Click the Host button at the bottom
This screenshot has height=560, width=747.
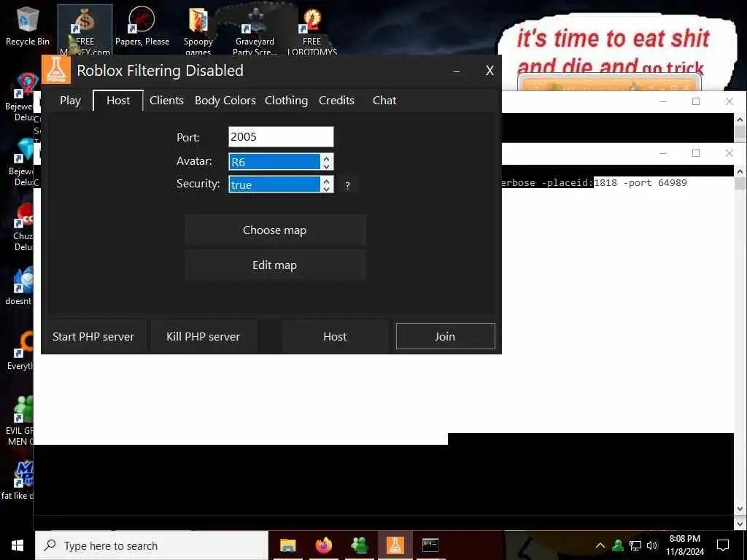335,337
